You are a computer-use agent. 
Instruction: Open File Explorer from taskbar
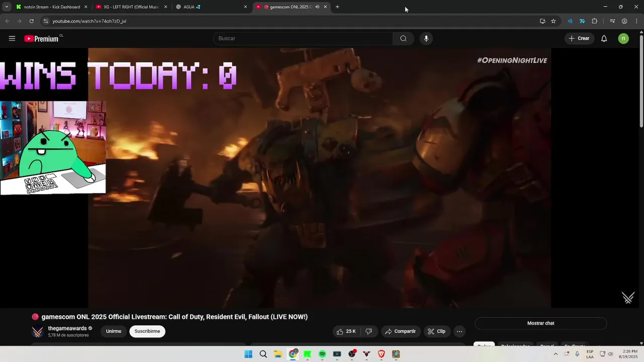[278, 354]
